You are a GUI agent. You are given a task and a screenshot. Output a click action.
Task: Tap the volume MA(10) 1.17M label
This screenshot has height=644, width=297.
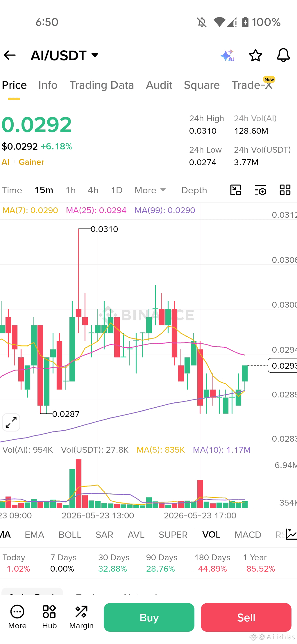coord(222,450)
